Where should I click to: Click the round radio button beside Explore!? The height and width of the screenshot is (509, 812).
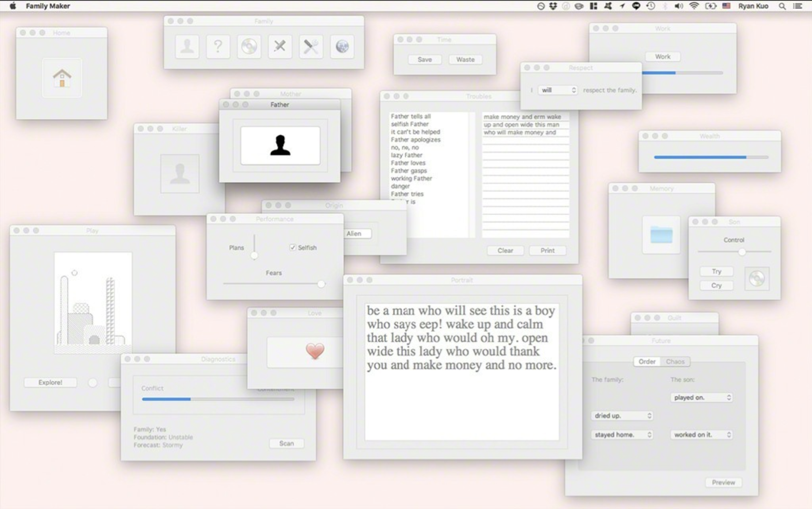tap(93, 383)
